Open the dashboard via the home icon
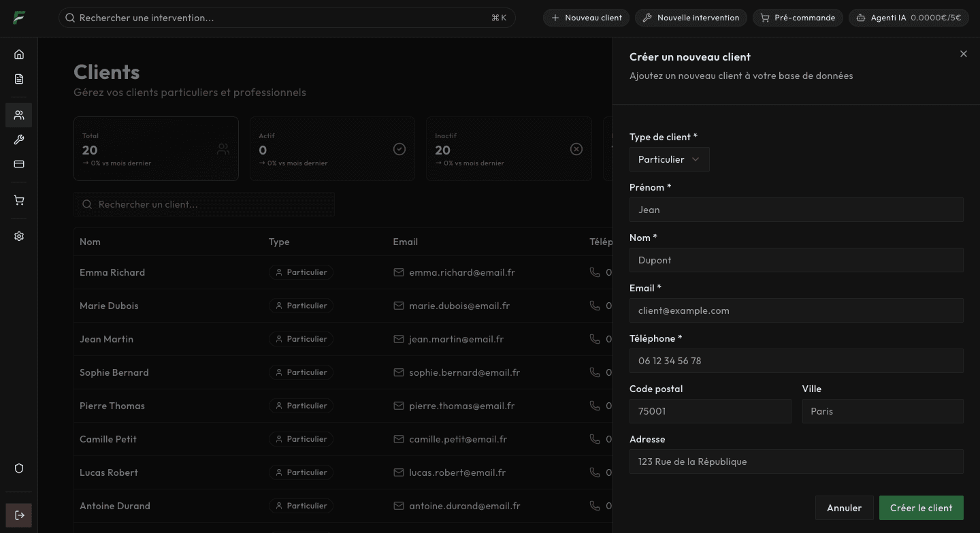Screen dimensions: 980x533 pyautogui.click(x=19, y=54)
